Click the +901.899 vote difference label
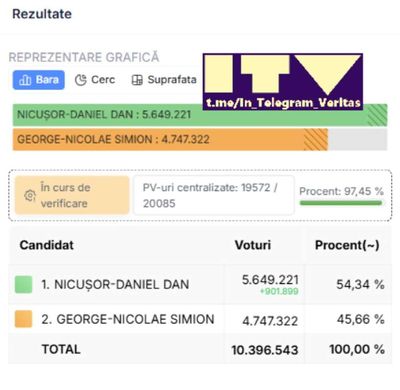This screenshot has height=390, width=400. coord(279,292)
